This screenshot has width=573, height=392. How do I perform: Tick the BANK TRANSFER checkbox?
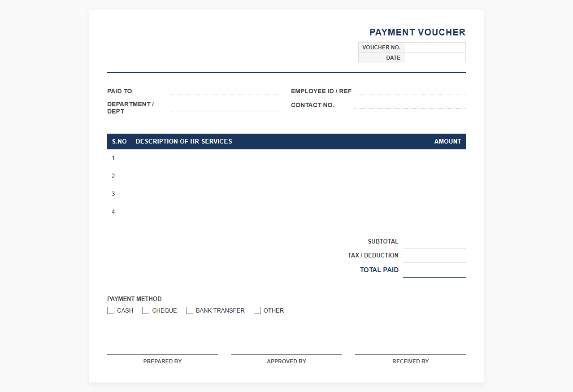tap(190, 310)
